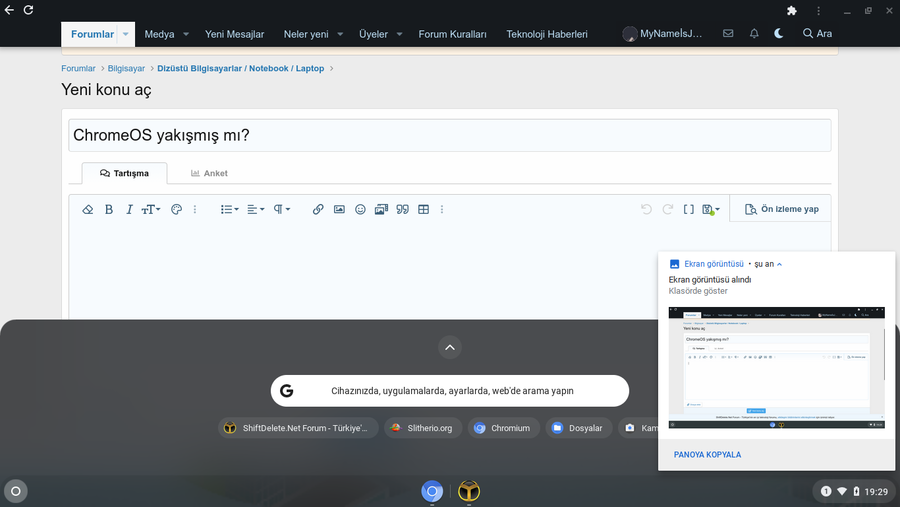Launch Chromium from suggestion chip
Viewport: 900px width, 507px height.
pyautogui.click(x=503, y=428)
